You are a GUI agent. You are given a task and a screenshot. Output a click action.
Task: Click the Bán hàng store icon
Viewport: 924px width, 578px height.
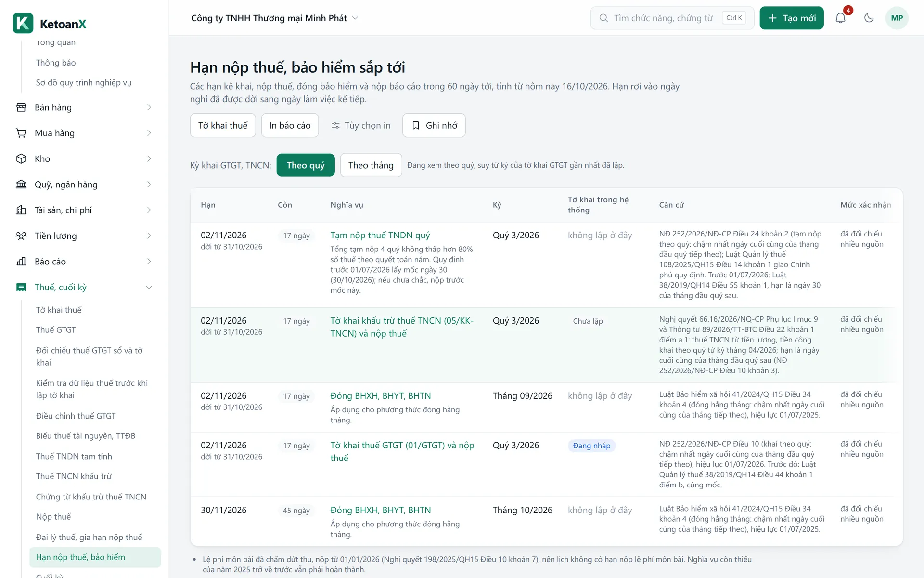pos(21,107)
